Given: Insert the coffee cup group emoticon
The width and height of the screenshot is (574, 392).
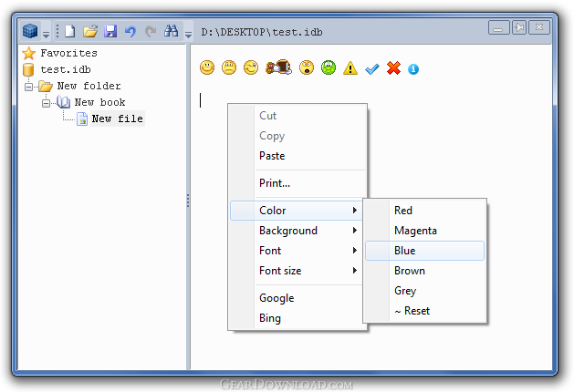Looking at the screenshot, I should [279, 67].
